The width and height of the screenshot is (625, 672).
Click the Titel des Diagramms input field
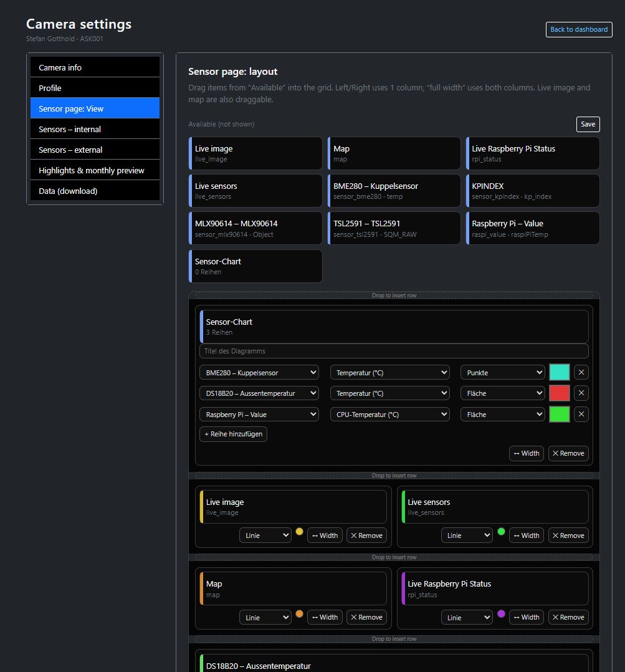[394, 351]
